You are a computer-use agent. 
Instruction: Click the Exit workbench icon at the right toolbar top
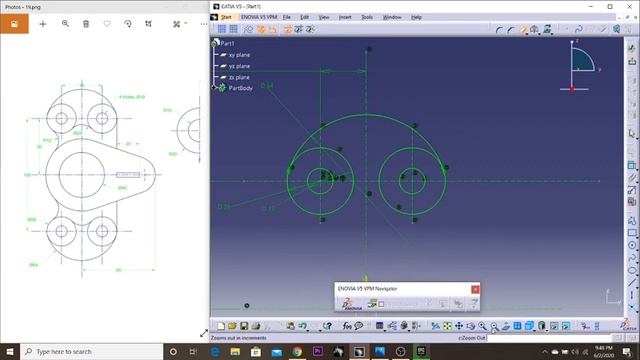coord(632,61)
